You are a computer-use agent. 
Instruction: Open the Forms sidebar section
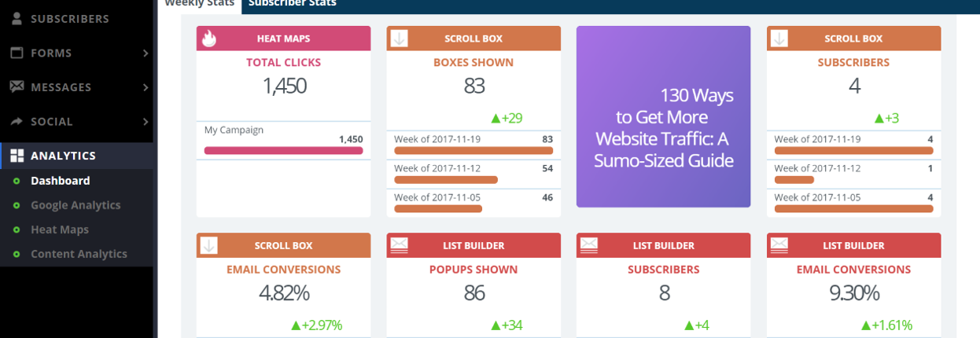point(76,53)
